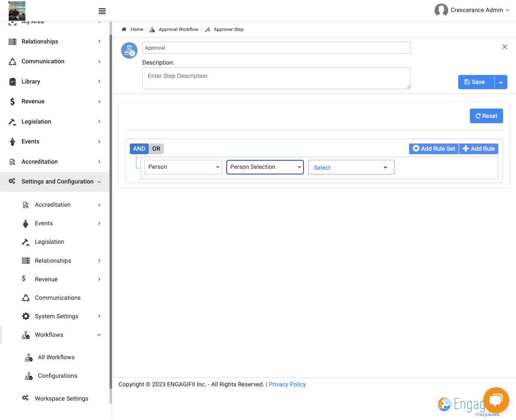Click the Events submenu podium icon
The width and height of the screenshot is (516, 420).
click(26, 224)
